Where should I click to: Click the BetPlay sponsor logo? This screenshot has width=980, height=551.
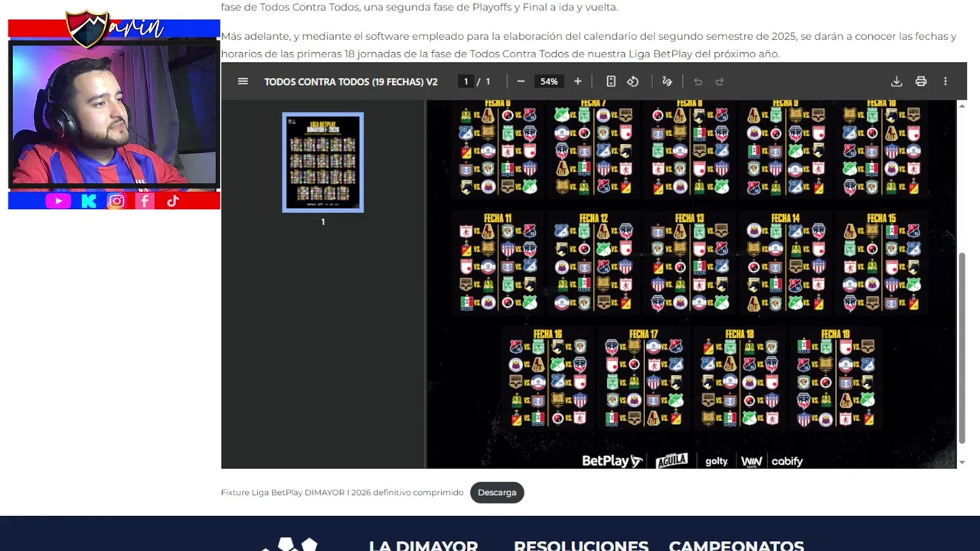pyautogui.click(x=612, y=461)
